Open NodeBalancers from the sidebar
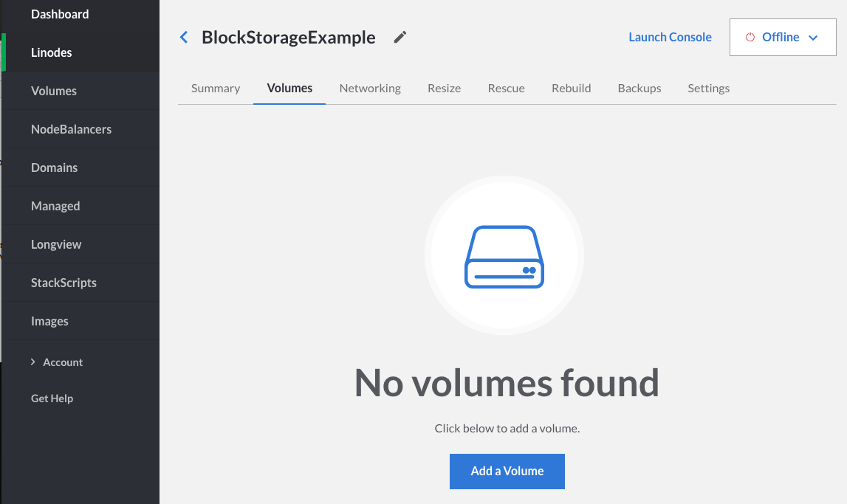 pos(71,129)
